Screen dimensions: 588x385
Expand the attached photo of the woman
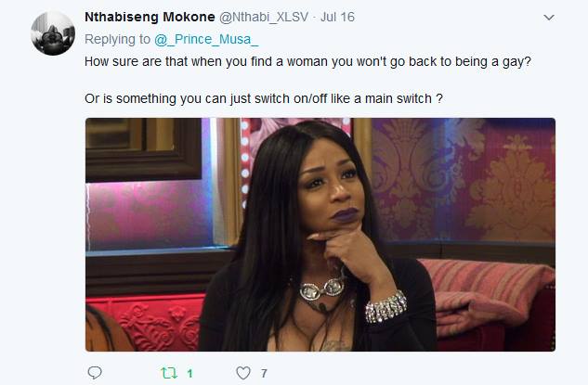[320, 235]
